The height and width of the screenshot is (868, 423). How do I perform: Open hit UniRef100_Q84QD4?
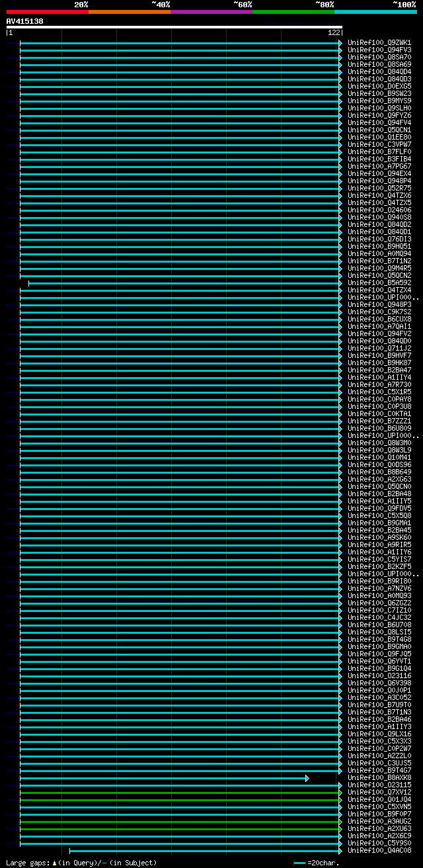click(x=379, y=72)
